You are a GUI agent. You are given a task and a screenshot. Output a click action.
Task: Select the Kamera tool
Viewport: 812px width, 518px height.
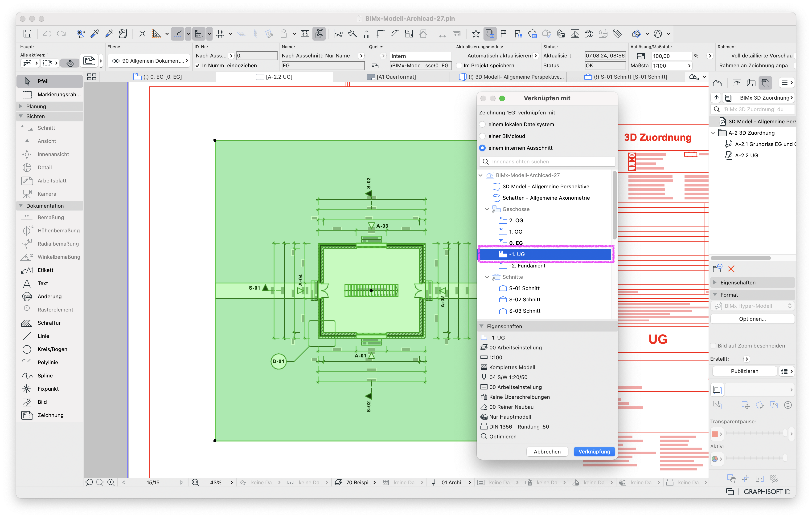tap(50, 194)
